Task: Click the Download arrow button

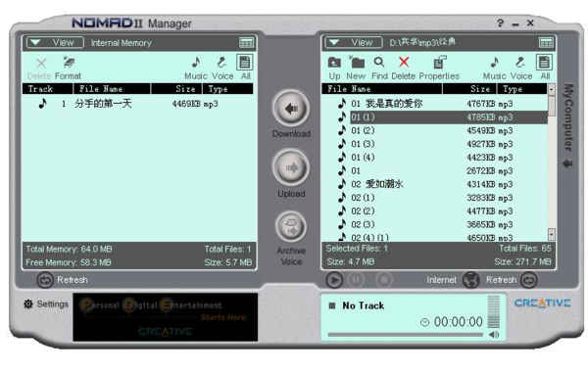Action: [291, 109]
